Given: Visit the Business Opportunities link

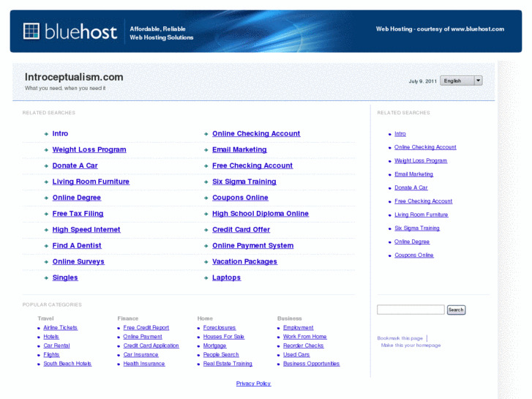Looking at the screenshot, I should (x=312, y=363).
